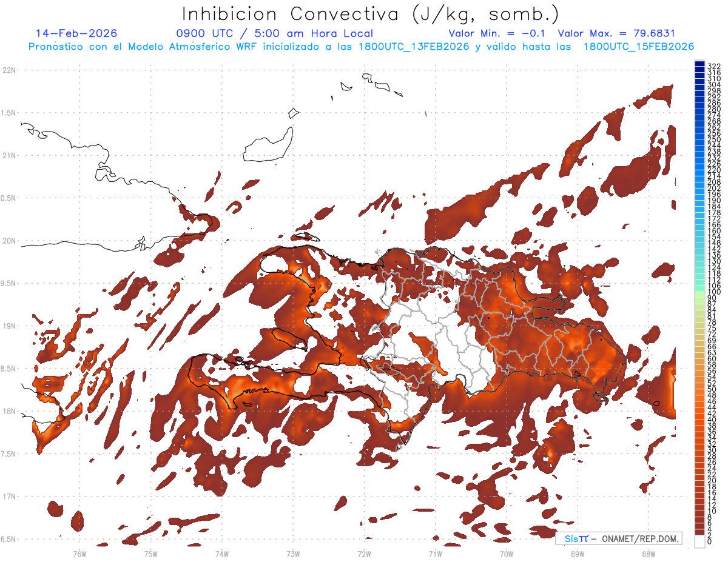Click the '74W' longitude label
Screen dimensions: 728x562
221,554
